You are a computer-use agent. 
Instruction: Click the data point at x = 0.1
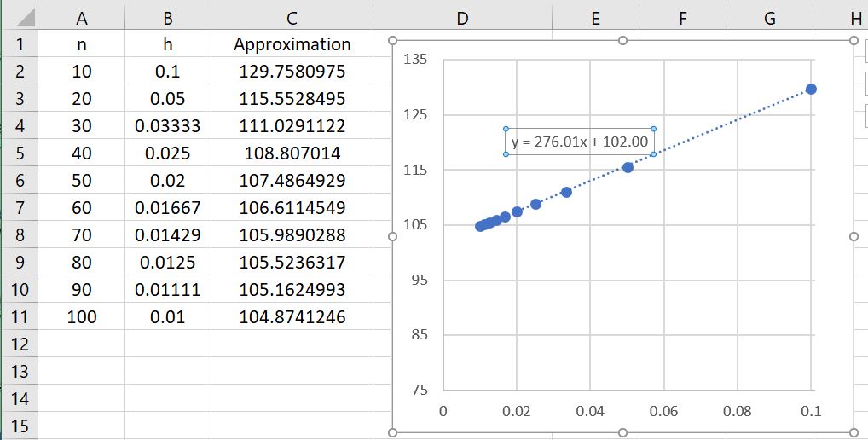[811, 90]
